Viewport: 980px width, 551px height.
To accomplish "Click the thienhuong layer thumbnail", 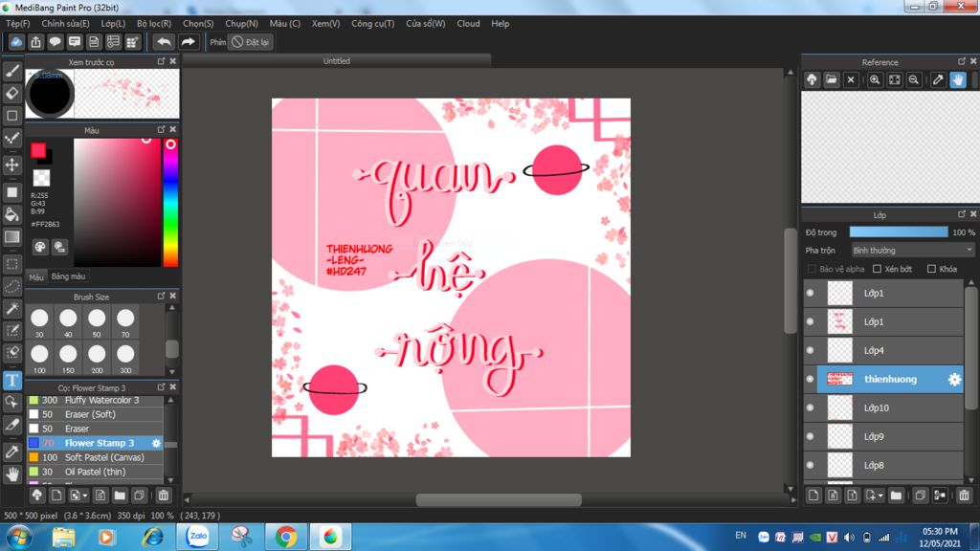I will (839, 379).
